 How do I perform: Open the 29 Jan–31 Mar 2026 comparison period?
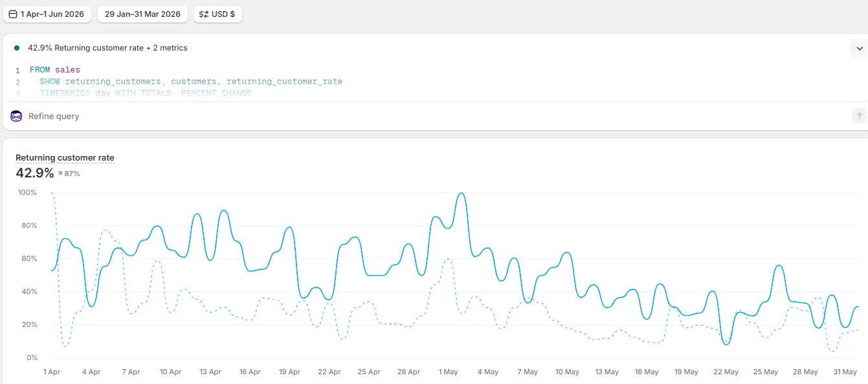(x=142, y=14)
